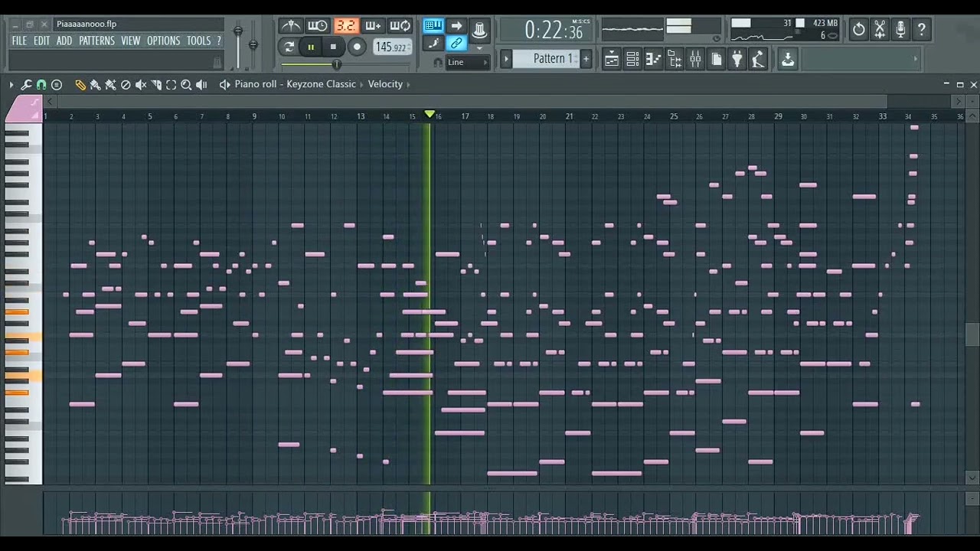This screenshot has height=551, width=980.
Task: Toggle wait for input to start
Action: click(x=318, y=26)
